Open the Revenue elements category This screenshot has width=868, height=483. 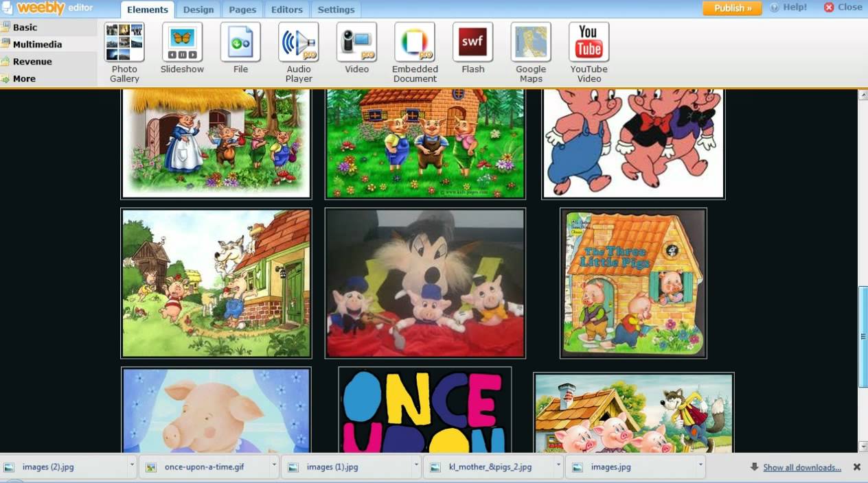48,62
